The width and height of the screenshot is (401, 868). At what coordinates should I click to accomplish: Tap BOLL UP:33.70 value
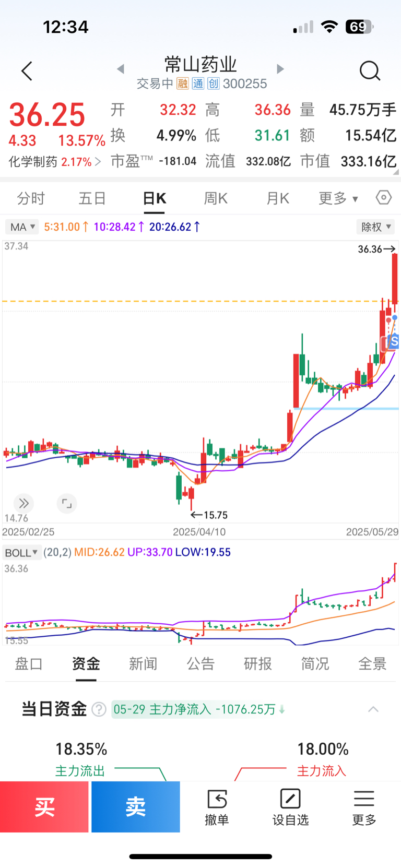tap(150, 552)
